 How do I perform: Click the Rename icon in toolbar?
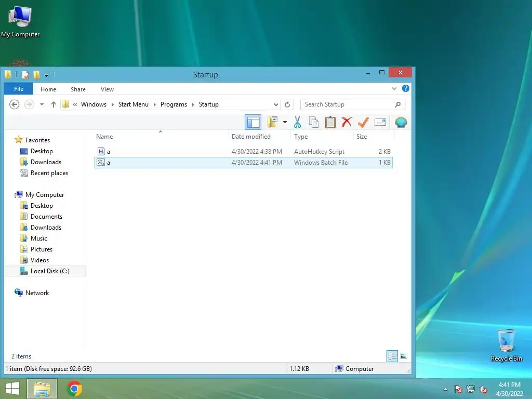pyautogui.click(x=380, y=122)
